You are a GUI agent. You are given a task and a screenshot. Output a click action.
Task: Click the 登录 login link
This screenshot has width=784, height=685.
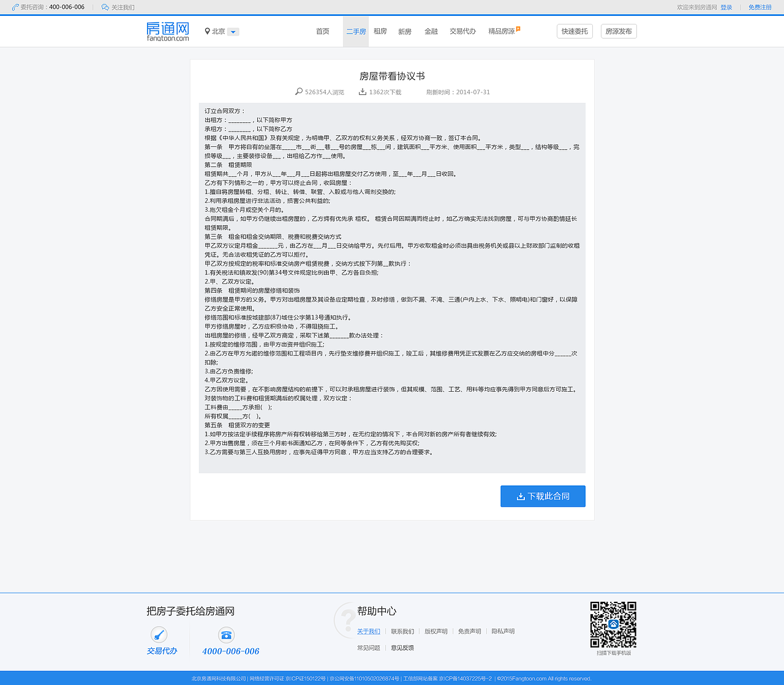726,7
